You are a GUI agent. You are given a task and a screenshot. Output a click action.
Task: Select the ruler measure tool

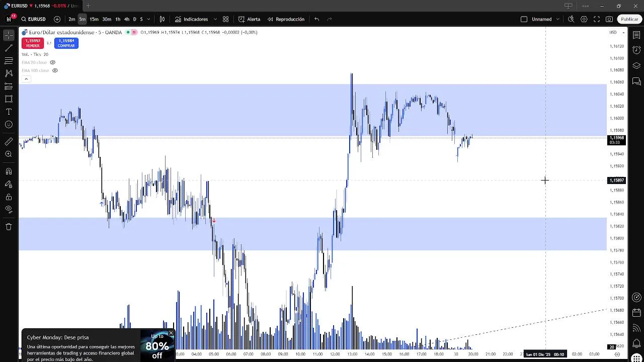coord(9,142)
